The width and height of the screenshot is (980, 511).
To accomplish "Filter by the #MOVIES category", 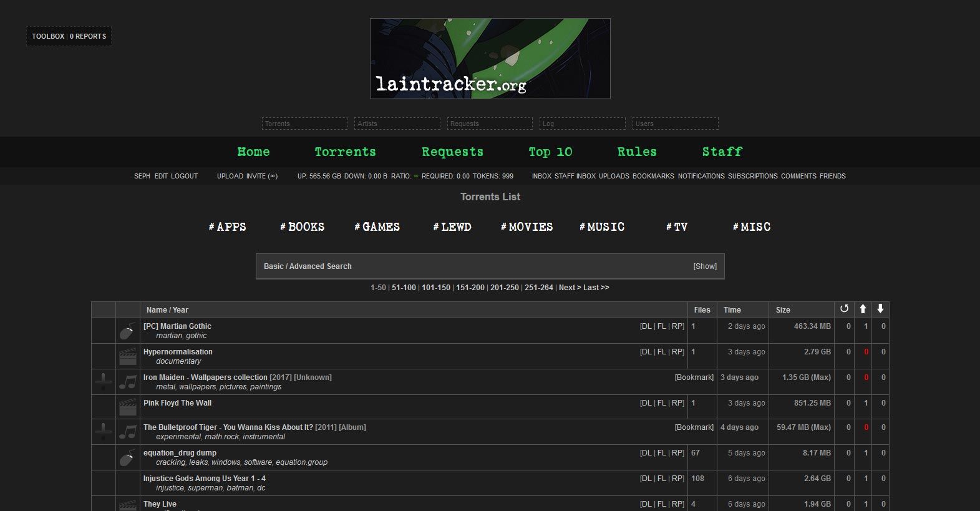I will tap(527, 227).
